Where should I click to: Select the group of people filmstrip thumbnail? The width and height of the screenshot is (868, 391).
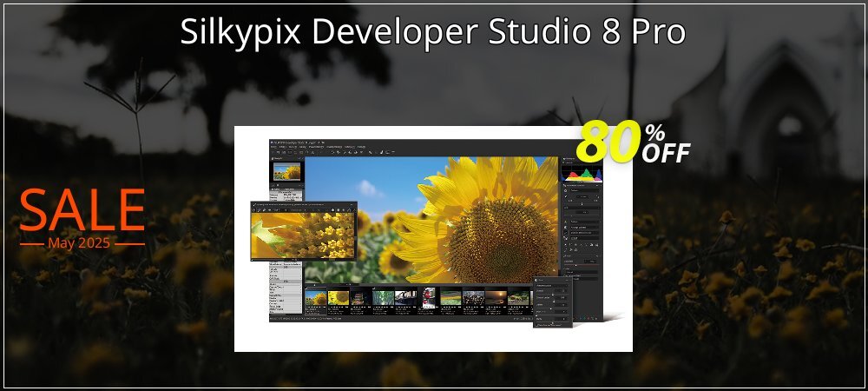[473, 298]
